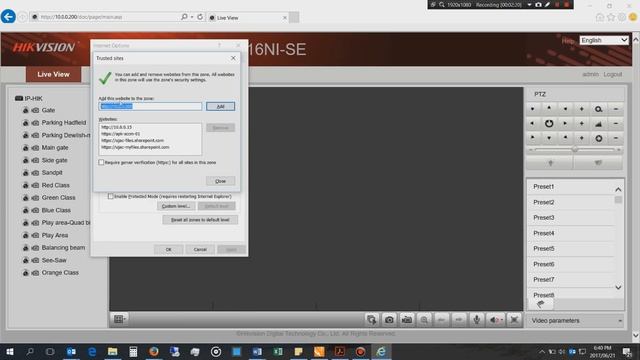Switch to Live View tab
Image resolution: width=640 pixels, height=360 pixels.
pos(53,74)
